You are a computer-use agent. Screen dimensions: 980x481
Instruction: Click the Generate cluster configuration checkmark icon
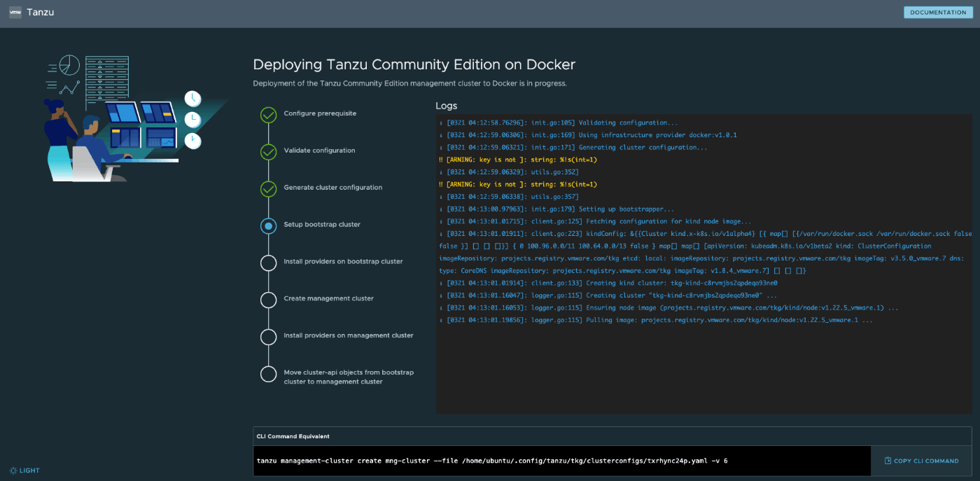pos(269,189)
